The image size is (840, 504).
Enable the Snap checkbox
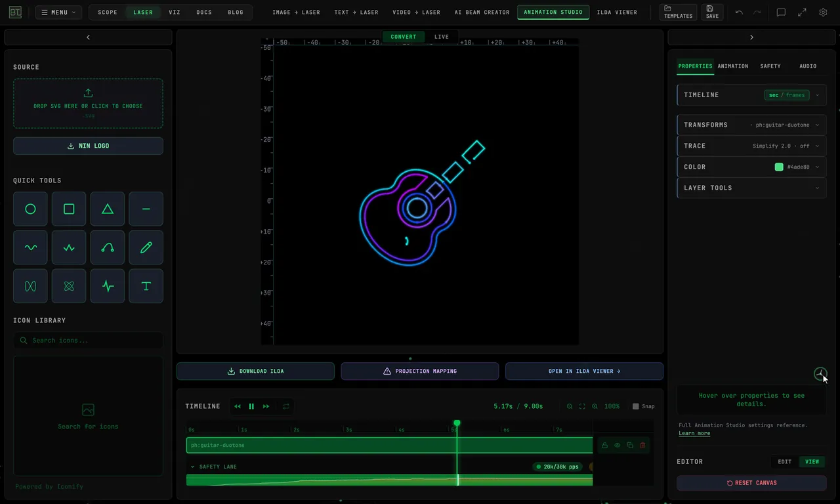pos(635,406)
